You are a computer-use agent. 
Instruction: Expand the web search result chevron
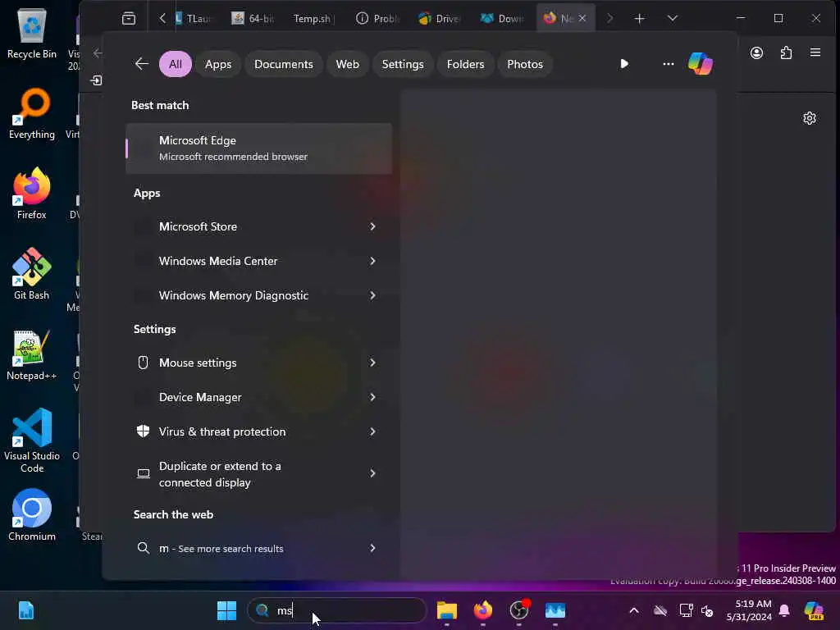pos(372,548)
